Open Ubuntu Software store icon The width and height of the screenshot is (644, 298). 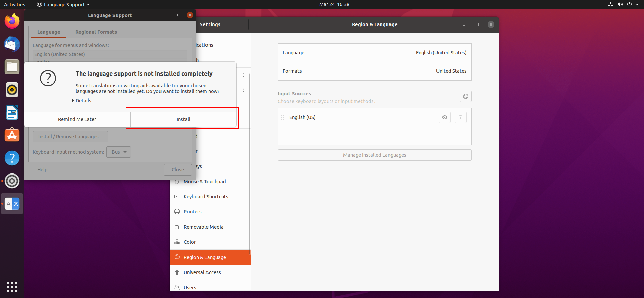click(x=12, y=135)
